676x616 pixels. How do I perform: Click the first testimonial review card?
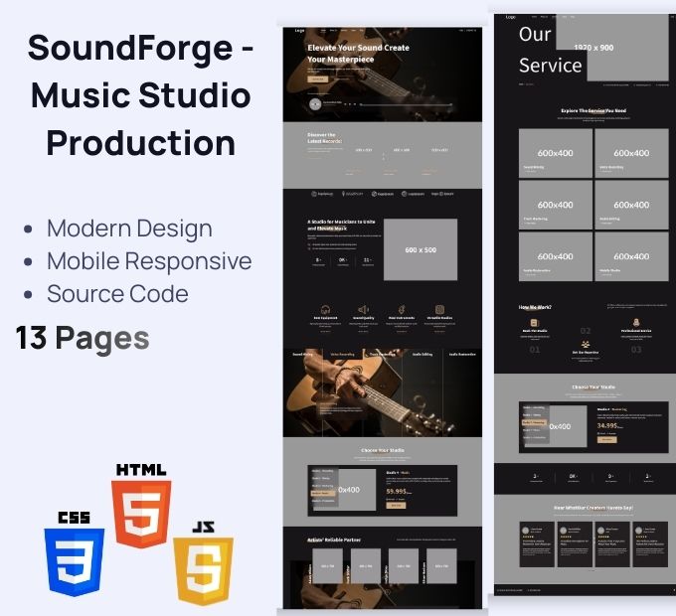pyautogui.click(x=537, y=544)
